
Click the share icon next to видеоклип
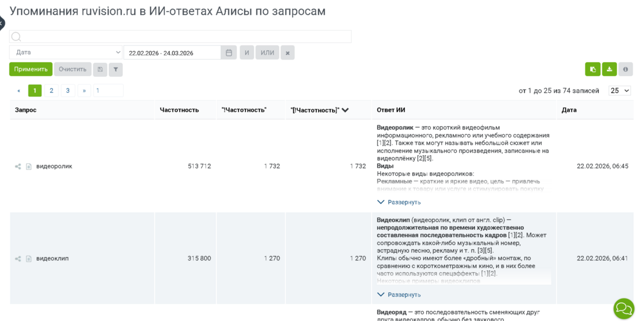click(x=18, y=258)
